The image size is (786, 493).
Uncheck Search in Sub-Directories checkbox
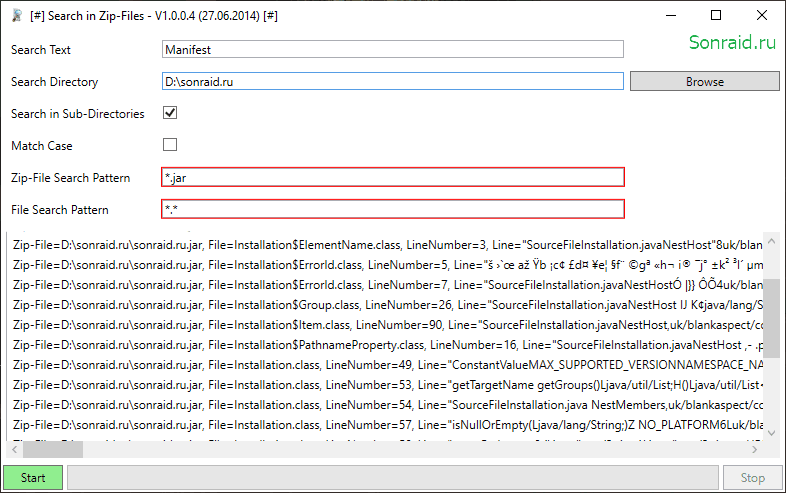[170, 113]
